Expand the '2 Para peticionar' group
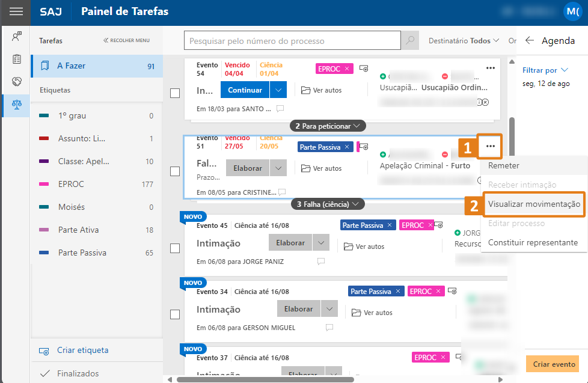This screenshot has width=588, height=383. pos(328,126)
